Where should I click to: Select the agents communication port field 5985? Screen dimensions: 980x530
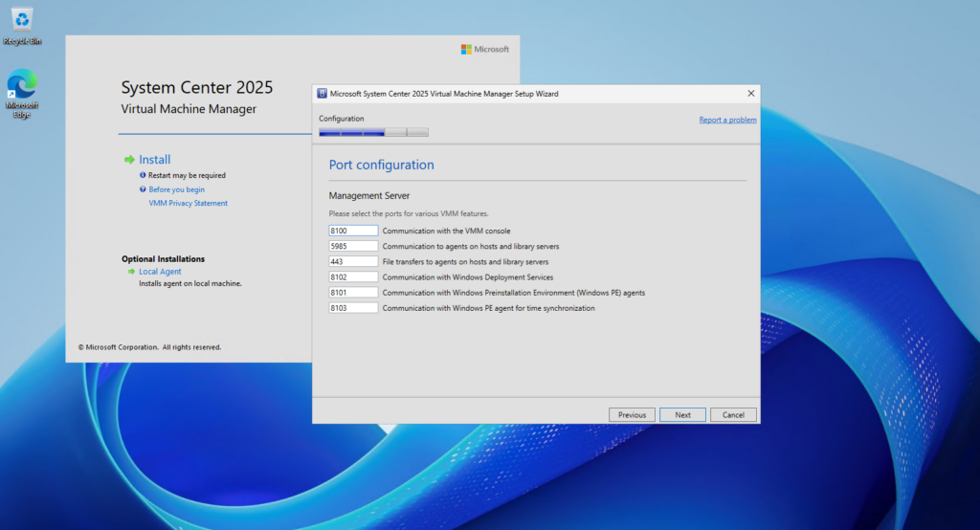point(353,246)
